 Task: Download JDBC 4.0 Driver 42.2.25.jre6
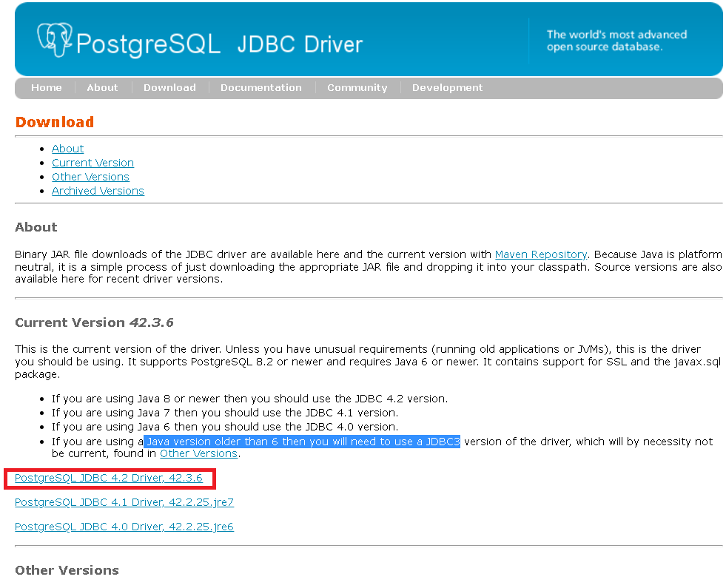point(124,527)
